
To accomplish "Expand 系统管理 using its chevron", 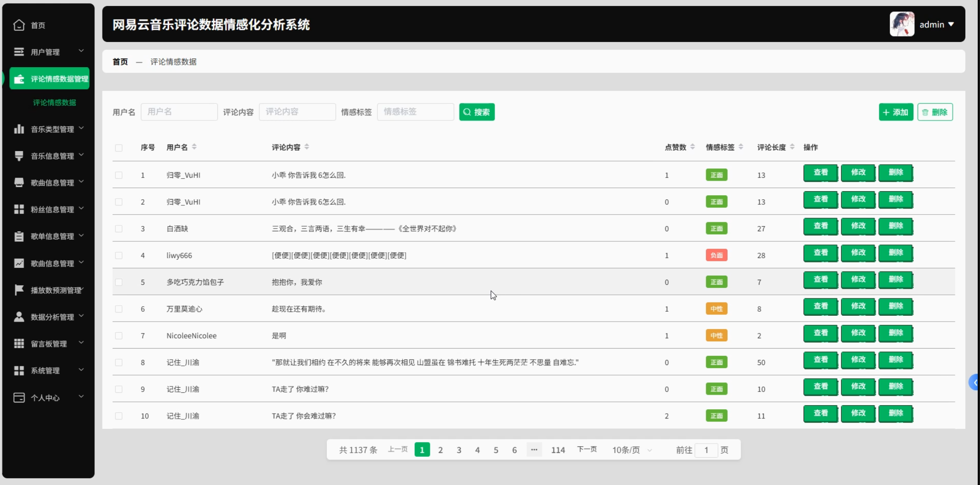I will pyautogui.click(x=81, y=370).
